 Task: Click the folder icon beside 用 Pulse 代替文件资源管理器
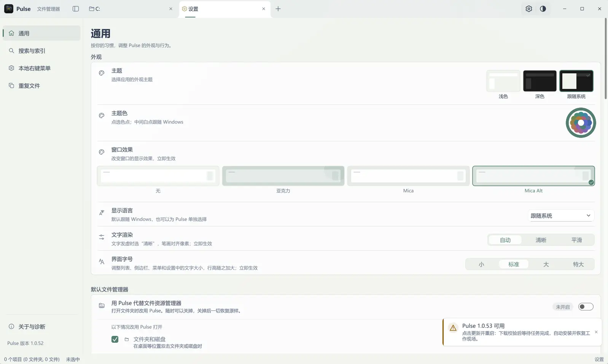102,305
